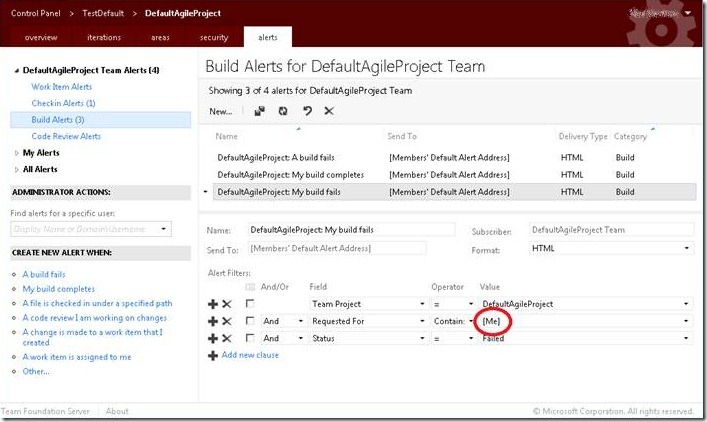The image size is (707, 422).
Task: Switch to the security tab
Action: [214, 37]
